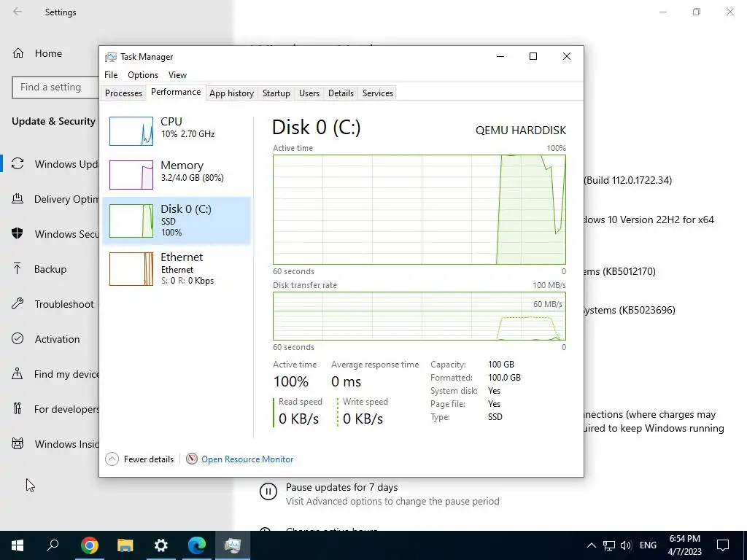The image size is (747, 560).
Task: Click the ENG language indicator
Action: 648,545
